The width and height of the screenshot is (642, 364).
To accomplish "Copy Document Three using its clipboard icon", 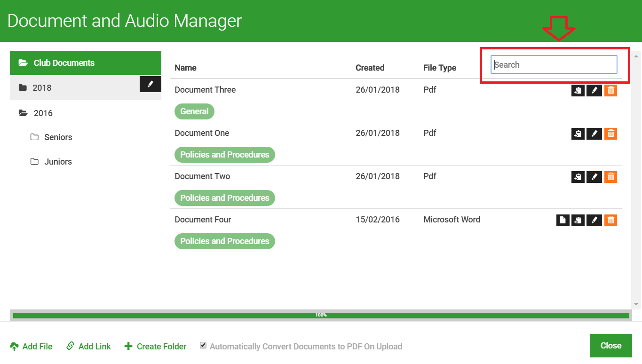I will (x=578, y=90).
